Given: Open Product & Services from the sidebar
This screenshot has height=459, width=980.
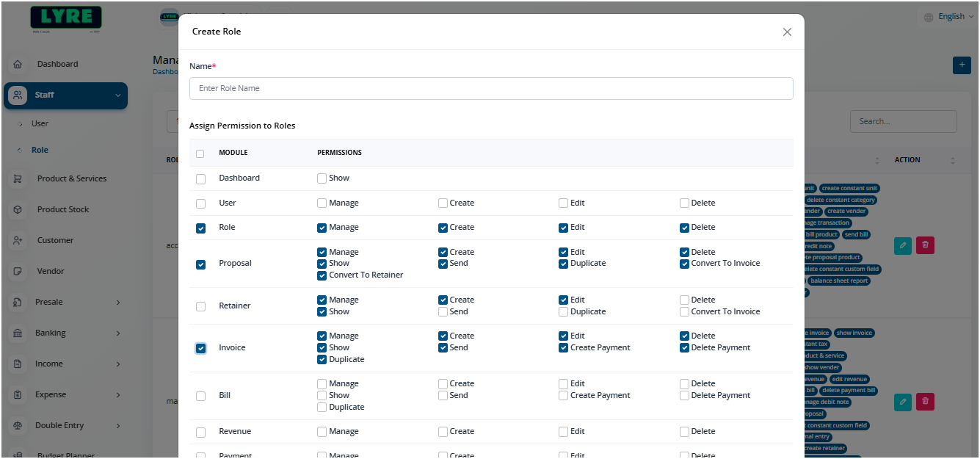Looking at the screenshot, I should [18, 178].
